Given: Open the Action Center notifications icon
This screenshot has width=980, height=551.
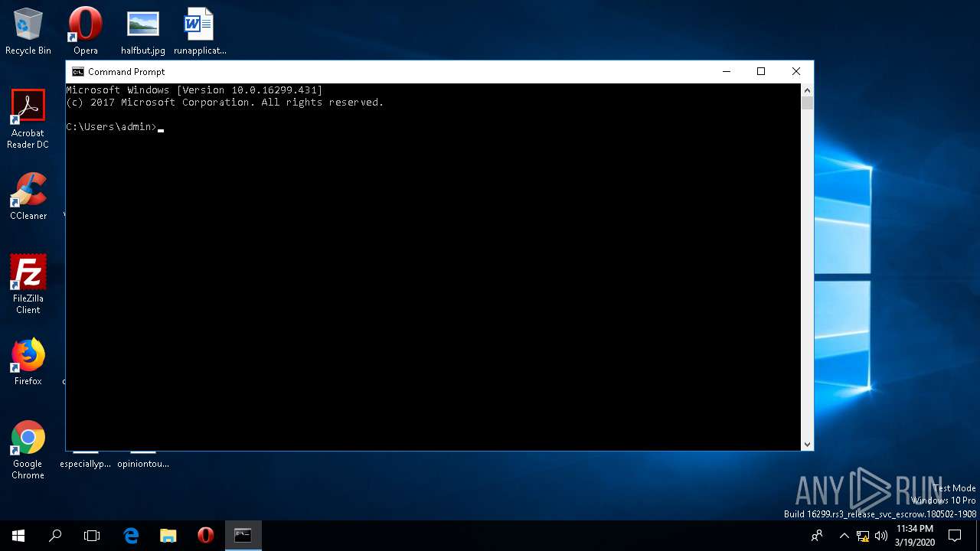Looking at the screenshot, I should click(x=955, y=536).
